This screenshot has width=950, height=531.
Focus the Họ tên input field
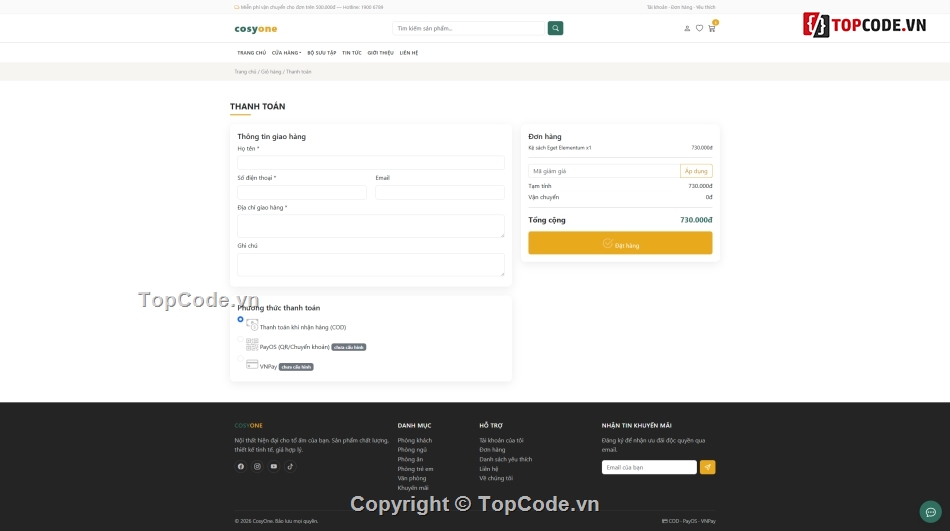pos(371,162)
